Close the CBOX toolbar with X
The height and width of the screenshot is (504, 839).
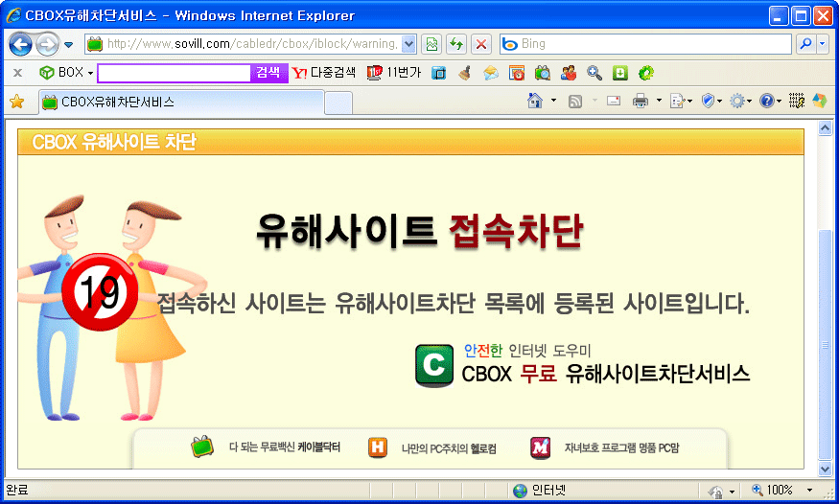coord(17,73)
